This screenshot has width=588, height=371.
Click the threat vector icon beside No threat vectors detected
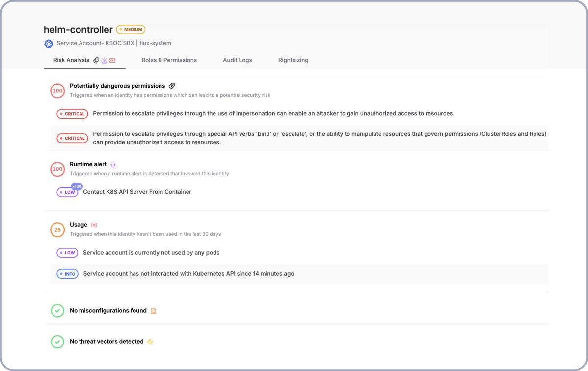point(150,342)
